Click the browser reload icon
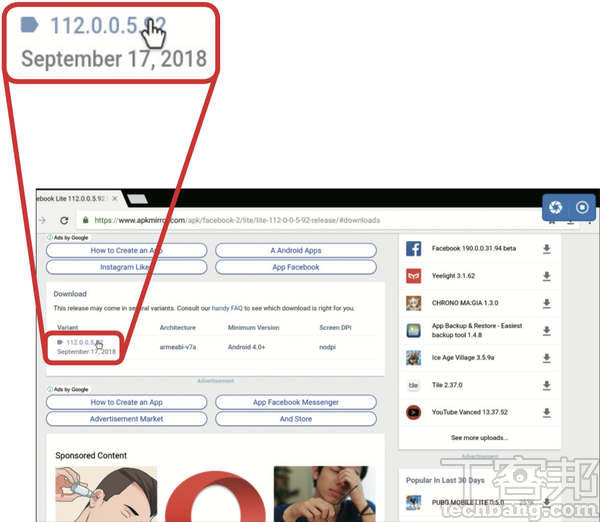Image resolution: width=600 pixels, height=522 pixels. pos(64,220)
